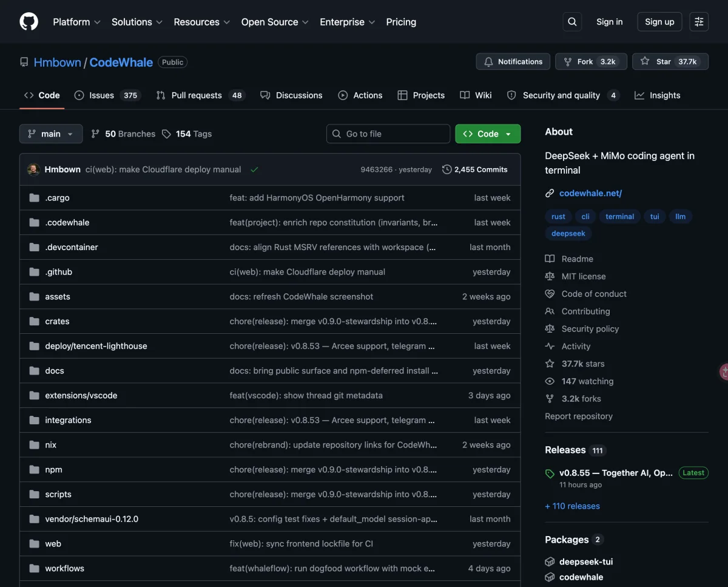Click the MIT license scale icon
728x587 pixels.
550,276
